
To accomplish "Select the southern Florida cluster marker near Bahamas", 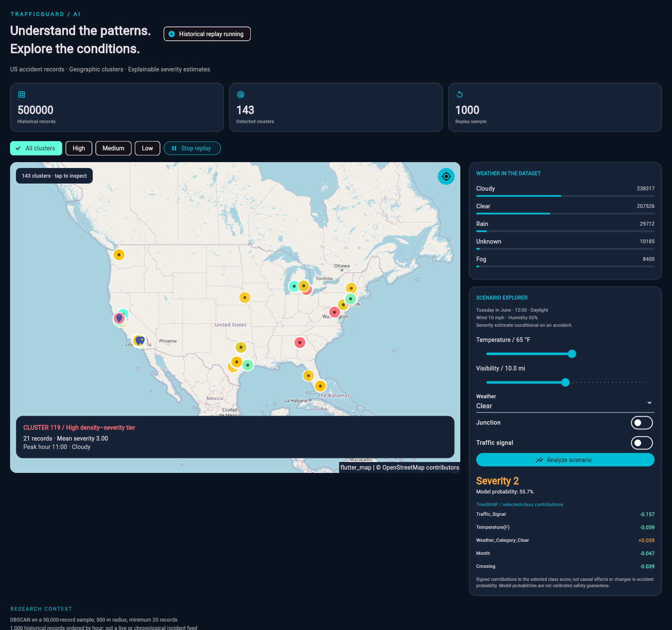I will pos(320,386).
